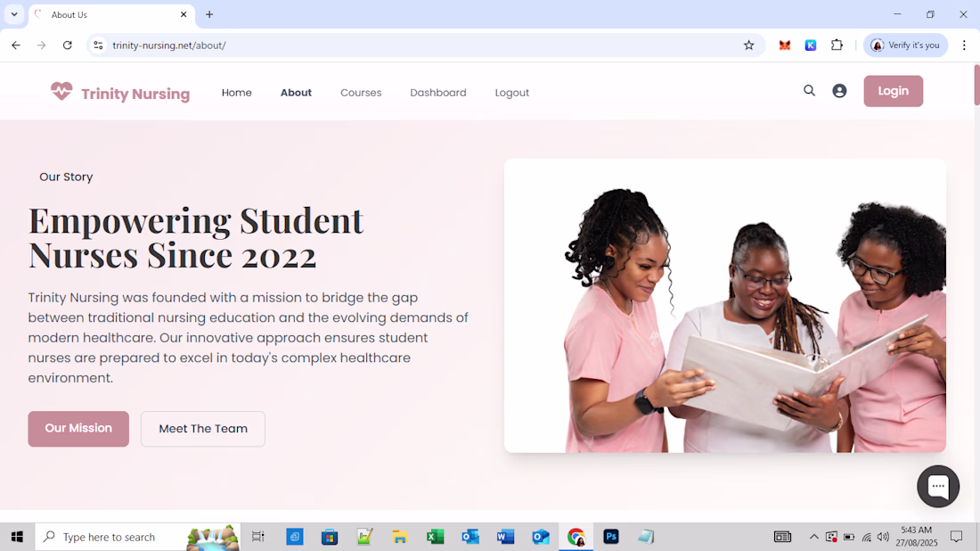Launch Word from the taskbar
The image size is (980, 551).
click(x=505, y=537)
